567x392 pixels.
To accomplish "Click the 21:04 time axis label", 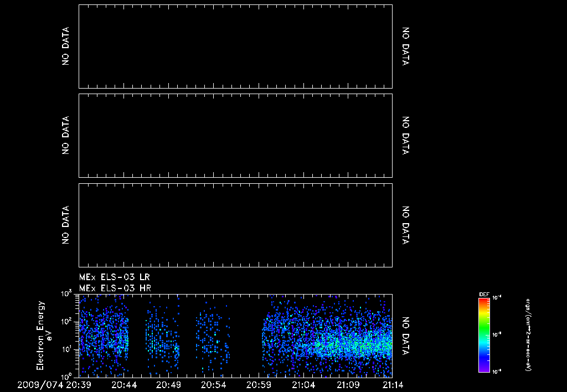I will click(303, 385).
